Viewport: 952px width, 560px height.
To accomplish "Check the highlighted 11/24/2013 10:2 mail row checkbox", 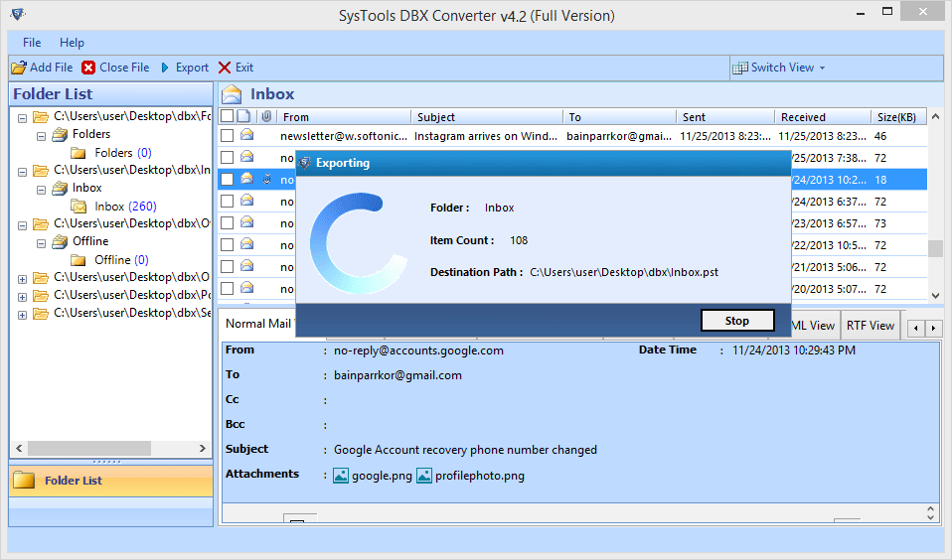I will [228, 179].
